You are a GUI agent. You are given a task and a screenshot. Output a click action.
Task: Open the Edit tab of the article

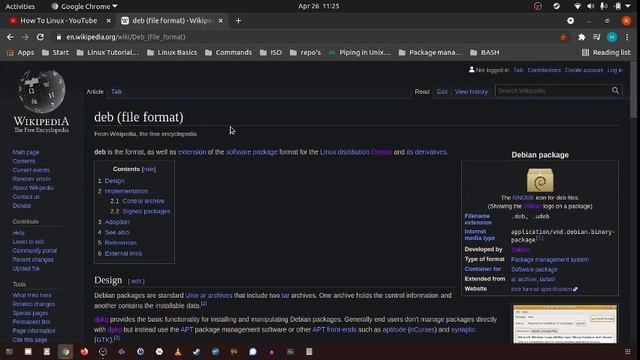point(442,91)
